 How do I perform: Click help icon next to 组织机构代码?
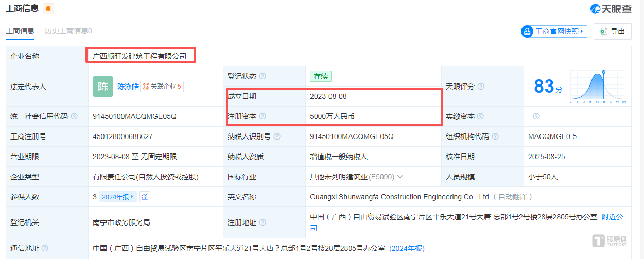[x=495, y=136]
